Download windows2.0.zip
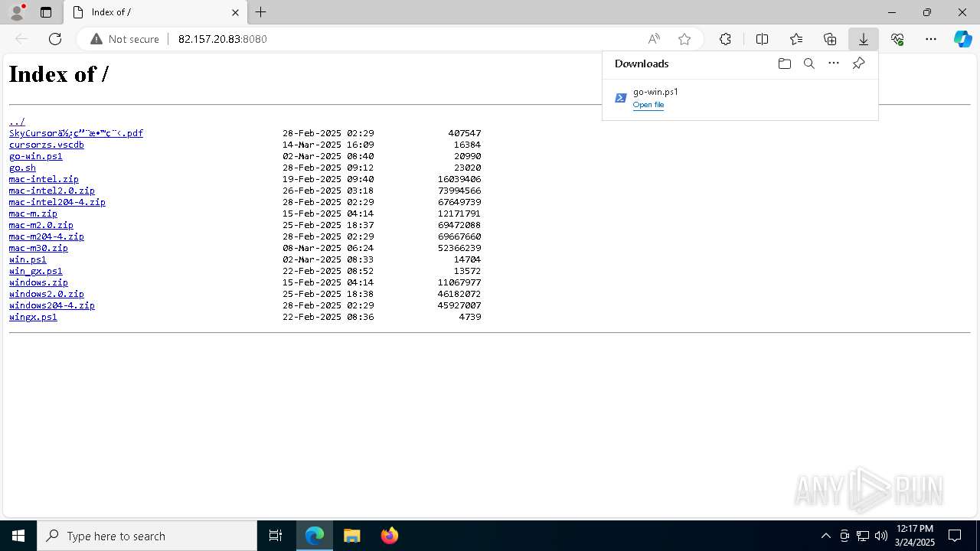Viewport: 980px width, 551px height. click(47, 294)
